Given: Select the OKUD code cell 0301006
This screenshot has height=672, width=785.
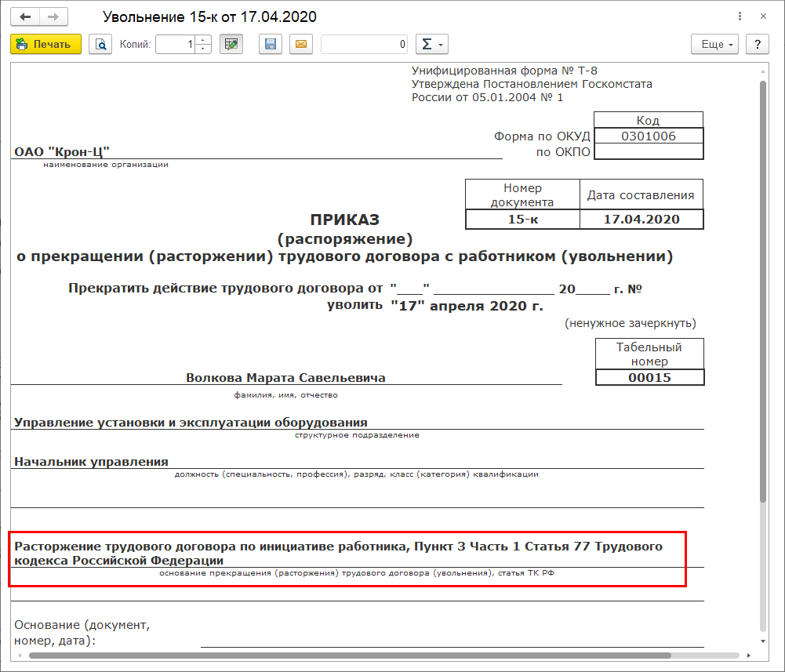Looking at the screenshot, I should coord(649,136).
